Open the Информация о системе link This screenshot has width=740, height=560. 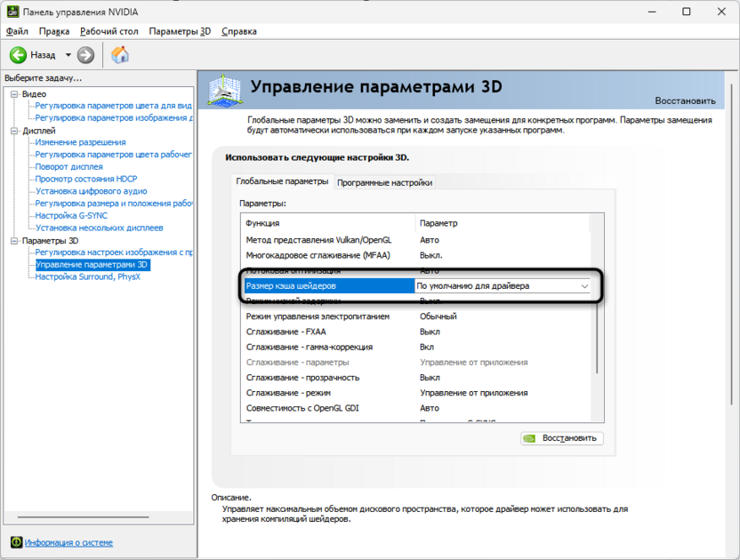pos(68,542)
